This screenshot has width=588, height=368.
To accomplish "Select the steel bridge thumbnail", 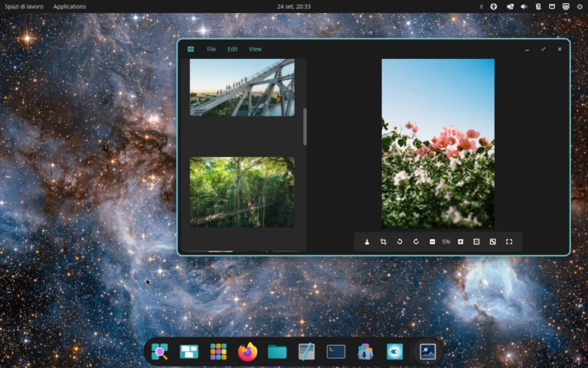I will 242,87.
